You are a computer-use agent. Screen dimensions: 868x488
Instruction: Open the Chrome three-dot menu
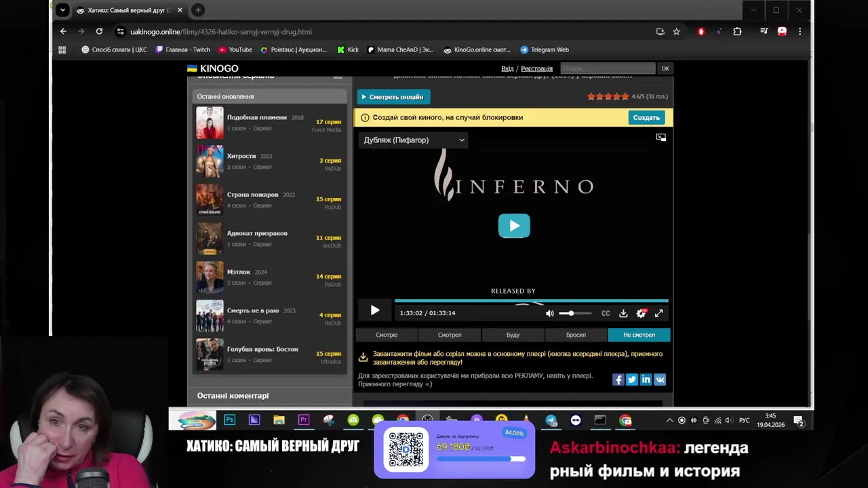(800, 31)
